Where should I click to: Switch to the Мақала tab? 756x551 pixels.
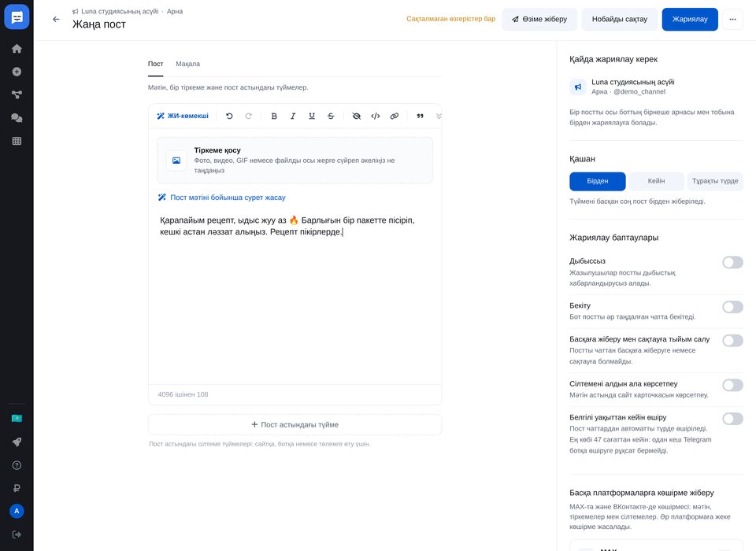pos(187,64)
